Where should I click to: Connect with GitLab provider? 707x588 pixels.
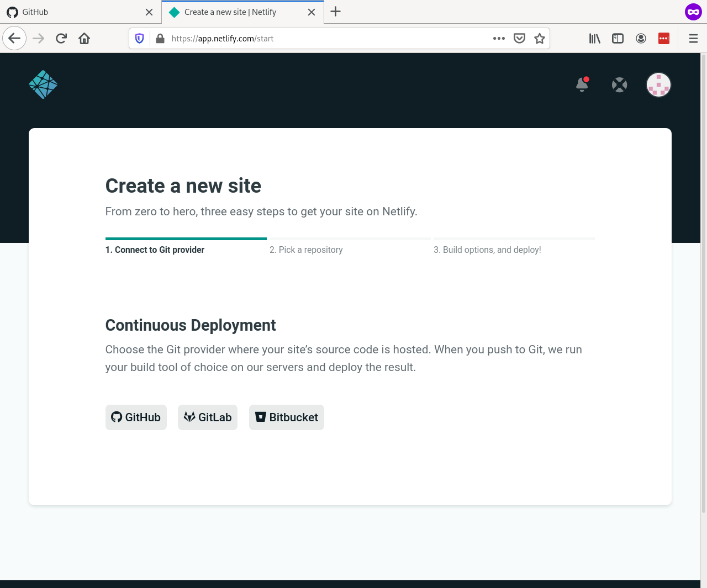pyautogui.click(x=208, y=417)
